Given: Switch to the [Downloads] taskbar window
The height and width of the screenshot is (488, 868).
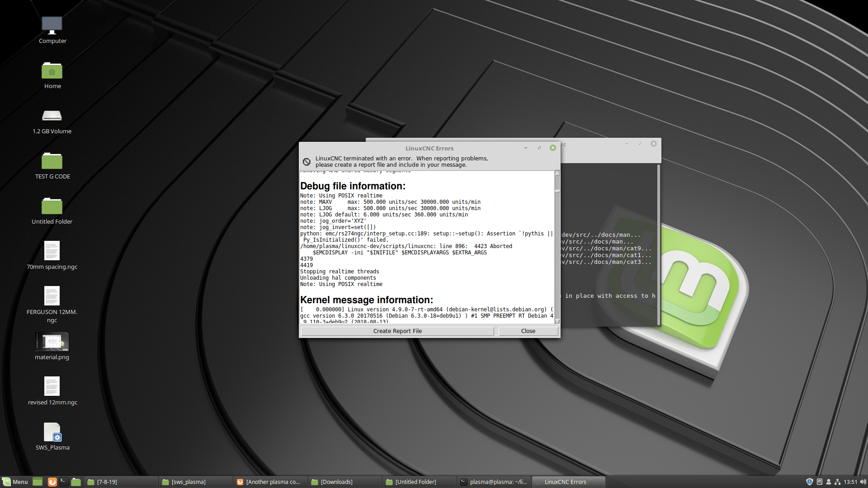Looking at the screenshot, I should 344,482.
